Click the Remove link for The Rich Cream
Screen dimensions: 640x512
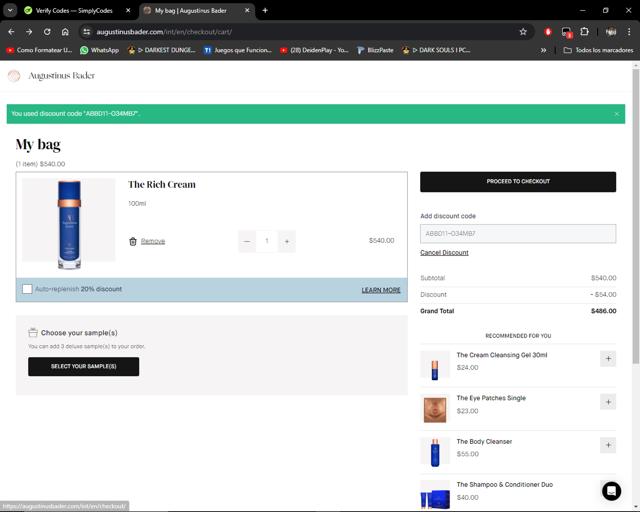point(153,241)
